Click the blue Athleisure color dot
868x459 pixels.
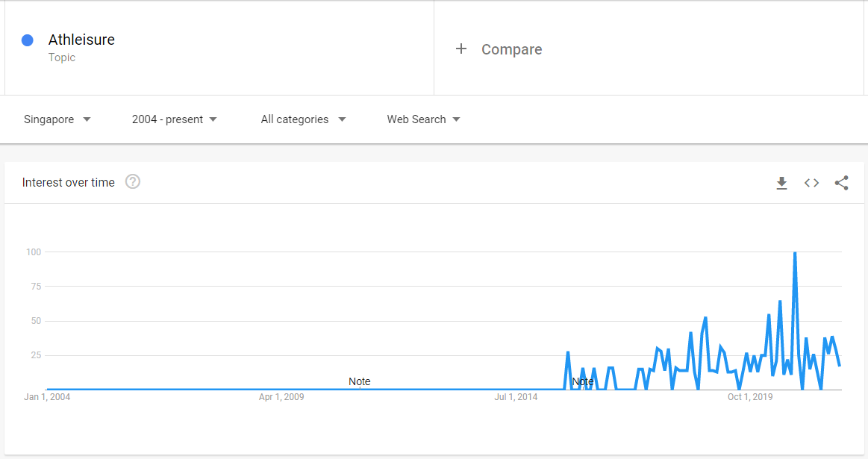click(27, 40)
